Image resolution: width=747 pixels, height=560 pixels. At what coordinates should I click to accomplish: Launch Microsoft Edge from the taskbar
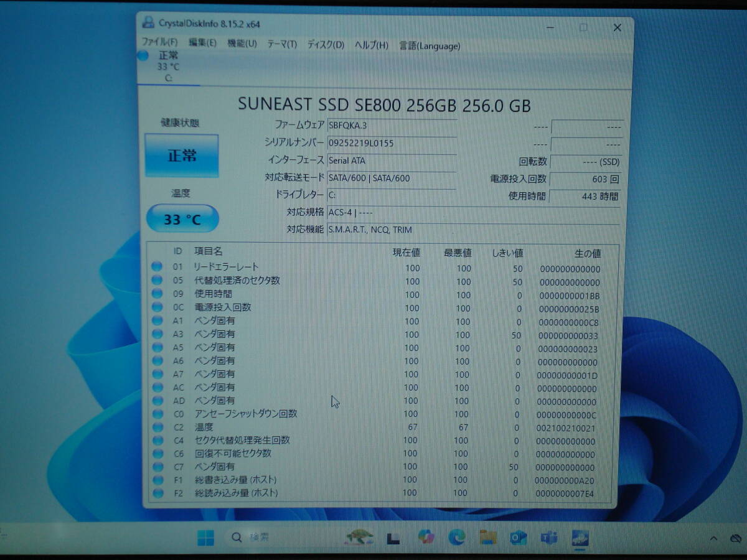[x=456, y=537]
